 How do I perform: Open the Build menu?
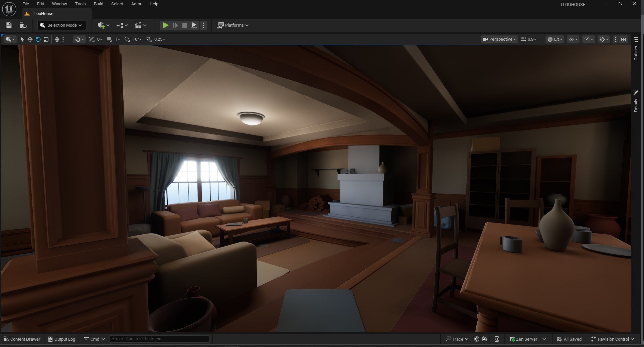pos(99,4)
